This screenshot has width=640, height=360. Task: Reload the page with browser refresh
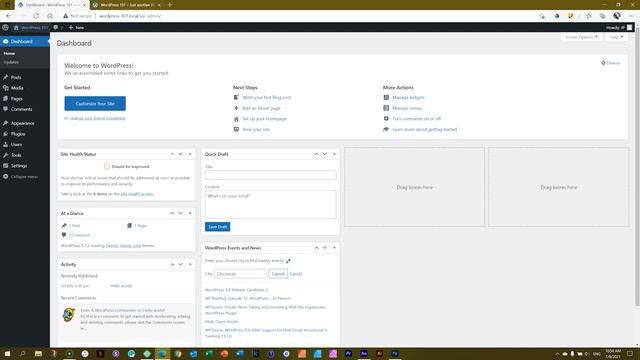36,16
